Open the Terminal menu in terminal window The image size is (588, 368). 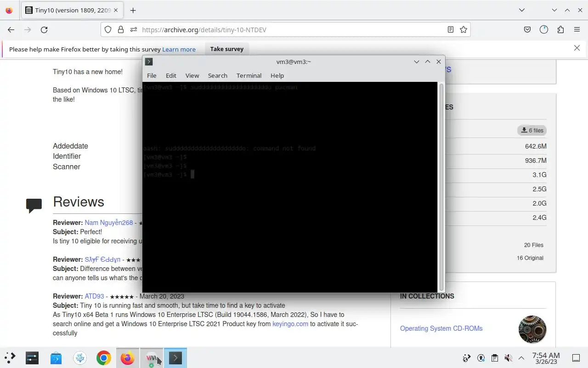249,75
